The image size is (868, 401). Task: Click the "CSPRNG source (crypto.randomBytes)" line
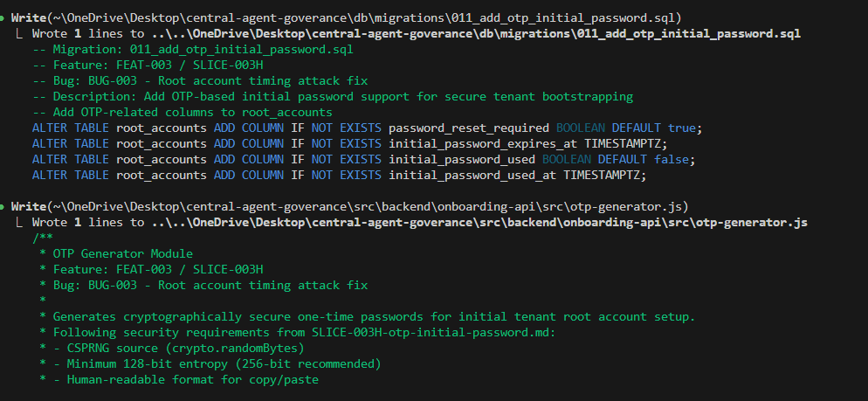pyautogui.click(x=173, y=348)
